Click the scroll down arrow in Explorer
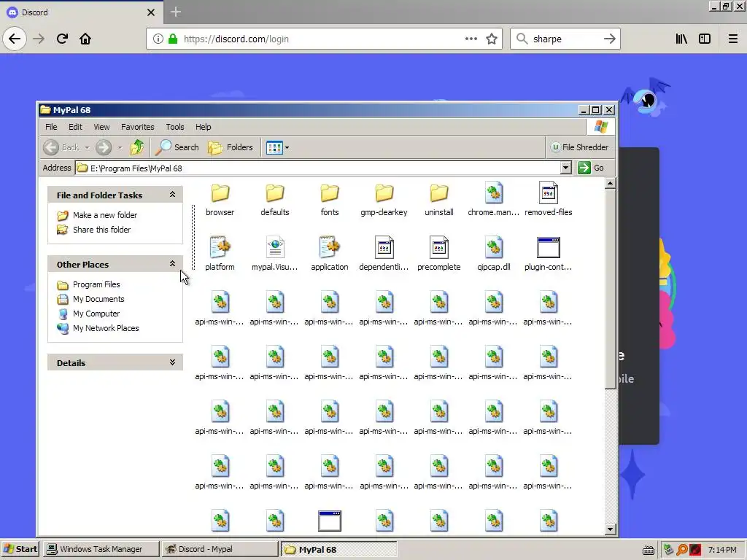This screenshot has height=560, width=747. pos(611,529)
